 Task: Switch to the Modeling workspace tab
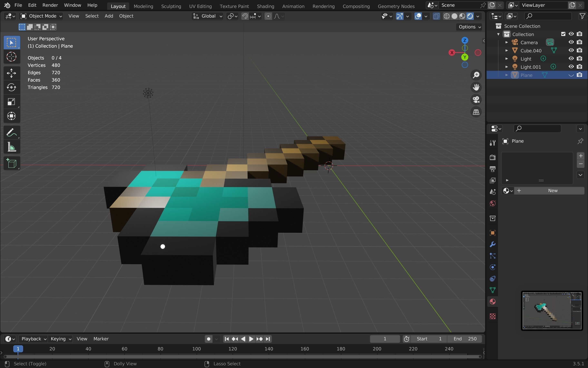click(143, 6)
